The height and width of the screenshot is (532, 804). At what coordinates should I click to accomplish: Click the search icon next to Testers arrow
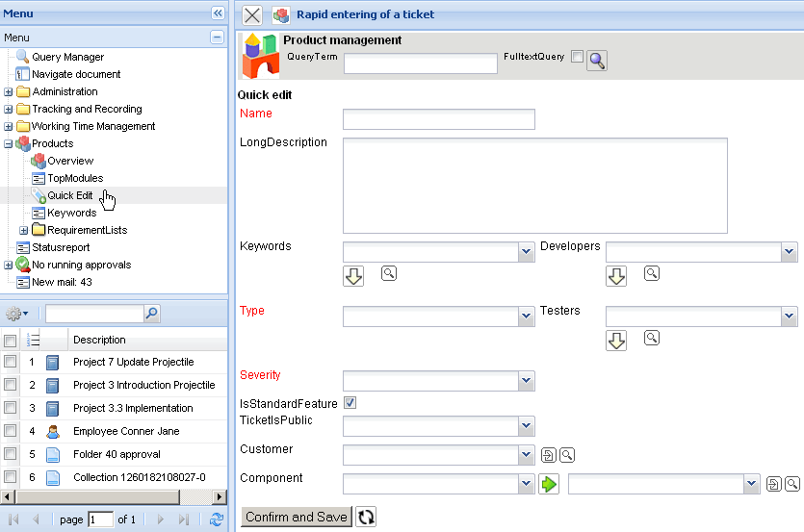(652, 338)
